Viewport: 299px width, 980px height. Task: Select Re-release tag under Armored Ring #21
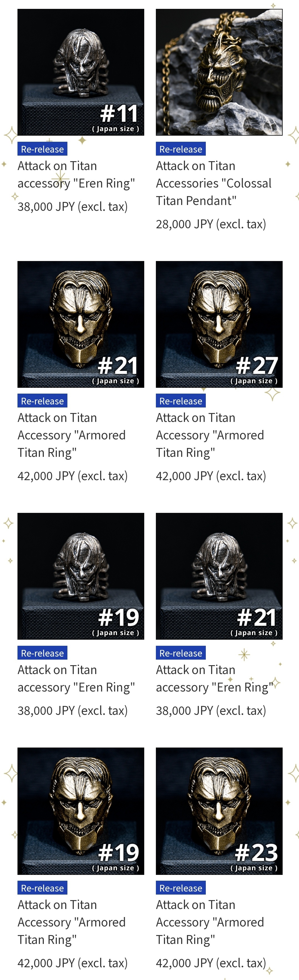point(42,401)
